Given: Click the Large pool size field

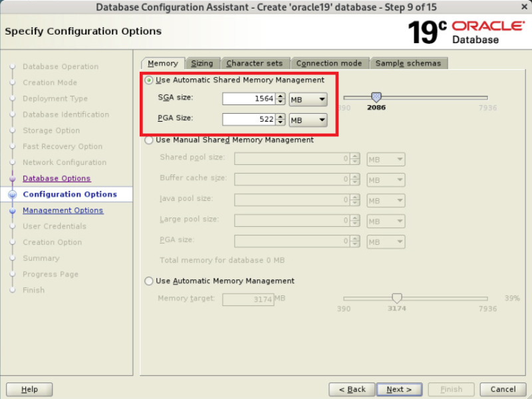Looking at the screenshot, I should (292, 221).
